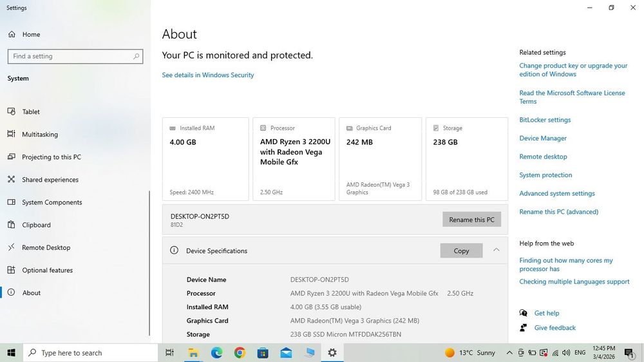Viewport: 644px width, 362px height.
Task: Click the Give feedback person icon
Action: [x=523, y=327]
